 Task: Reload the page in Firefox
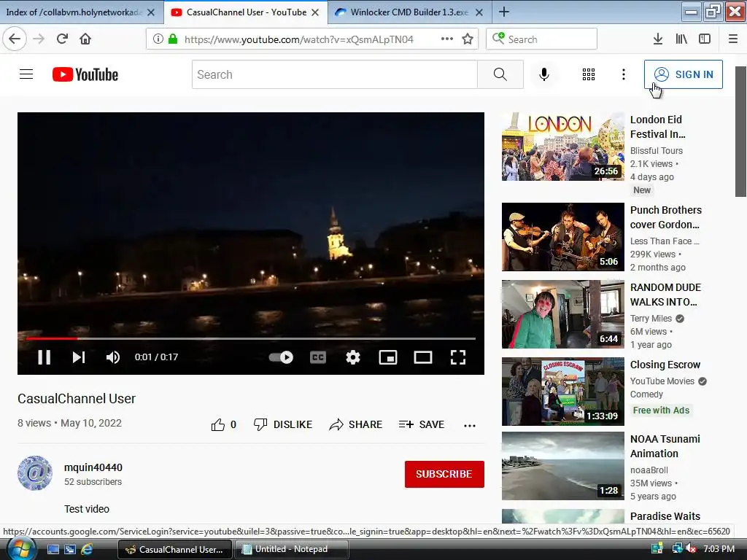click(62, 39)
